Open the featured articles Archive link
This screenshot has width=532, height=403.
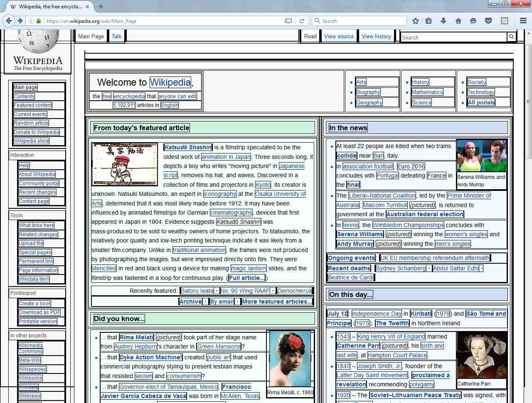(x=191, y=302)
